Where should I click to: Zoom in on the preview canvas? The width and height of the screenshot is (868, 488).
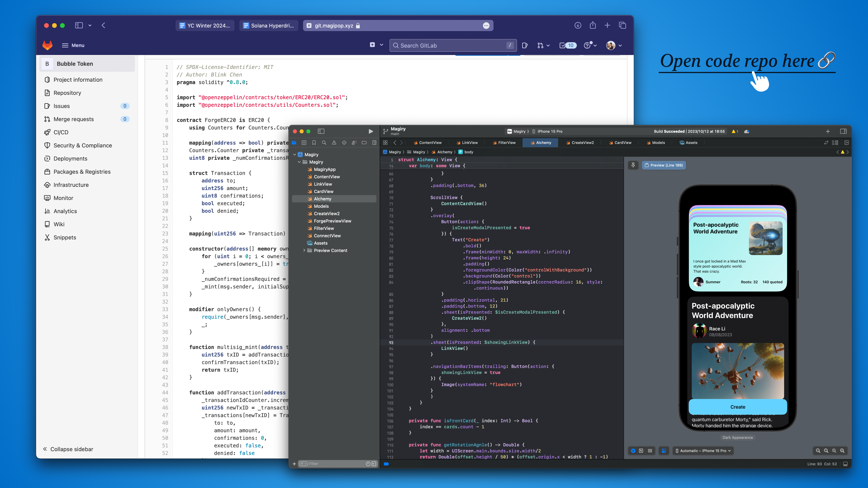842,451
